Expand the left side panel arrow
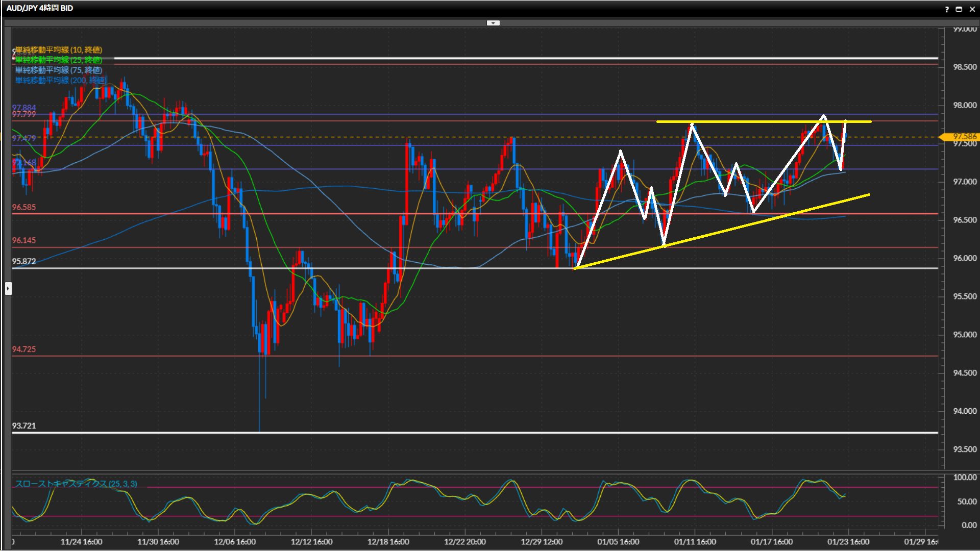980x551 pixels. [8, 289]
